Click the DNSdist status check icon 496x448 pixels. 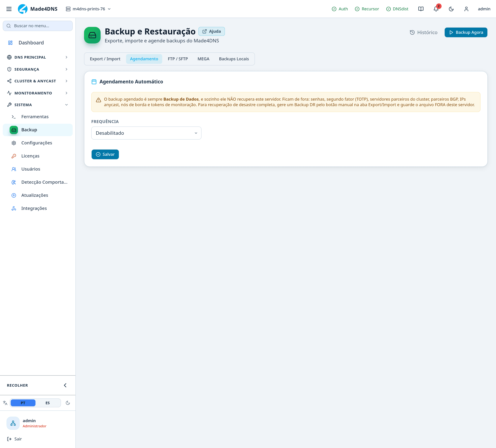pos(388,9)
